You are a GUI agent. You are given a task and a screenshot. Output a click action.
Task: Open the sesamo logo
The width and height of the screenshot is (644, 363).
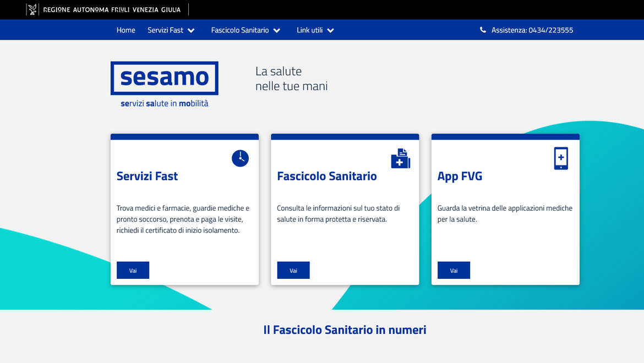click(164, 78)
